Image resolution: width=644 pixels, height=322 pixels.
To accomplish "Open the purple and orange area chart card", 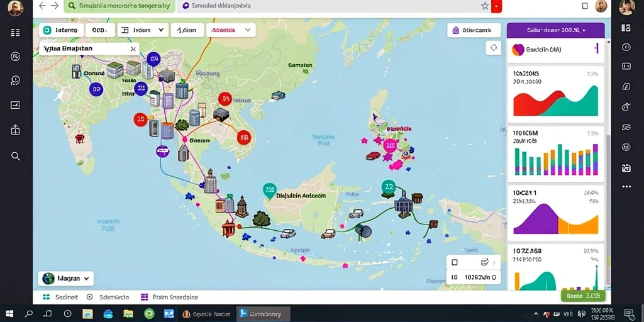I will pyautogui.click(x=555, y=214).
